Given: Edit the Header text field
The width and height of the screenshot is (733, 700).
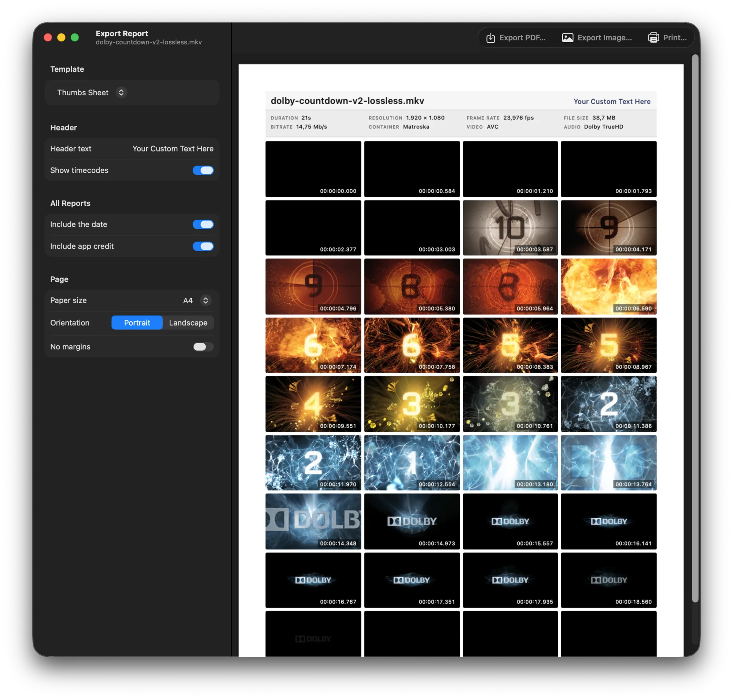Looking at the screenshot, I should (132, 149).
